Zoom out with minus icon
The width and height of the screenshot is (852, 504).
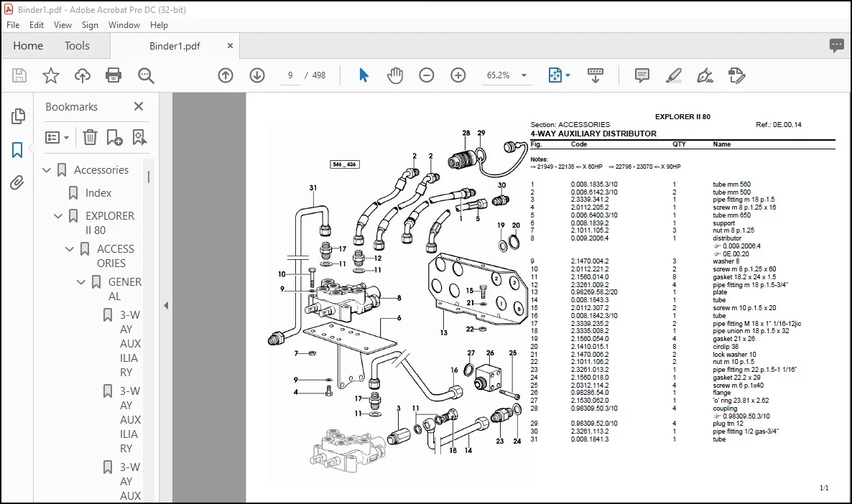click(427, 75)
